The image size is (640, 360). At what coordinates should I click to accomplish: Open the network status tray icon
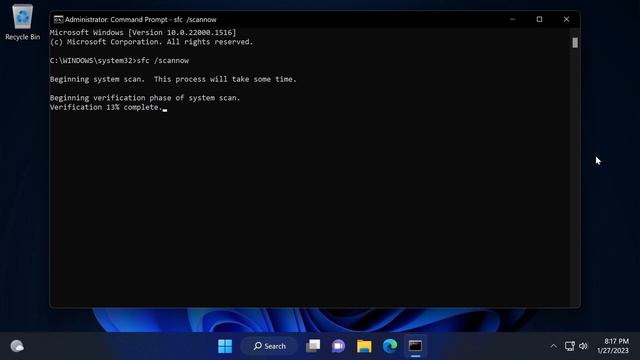point(570,346)
